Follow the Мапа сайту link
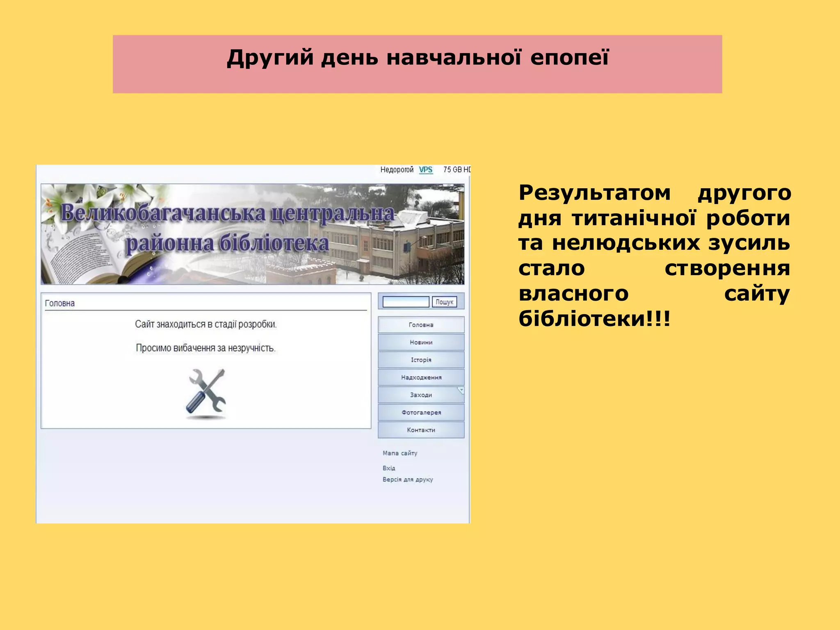Viewport: 840px width, 630px height. point(400,453)
